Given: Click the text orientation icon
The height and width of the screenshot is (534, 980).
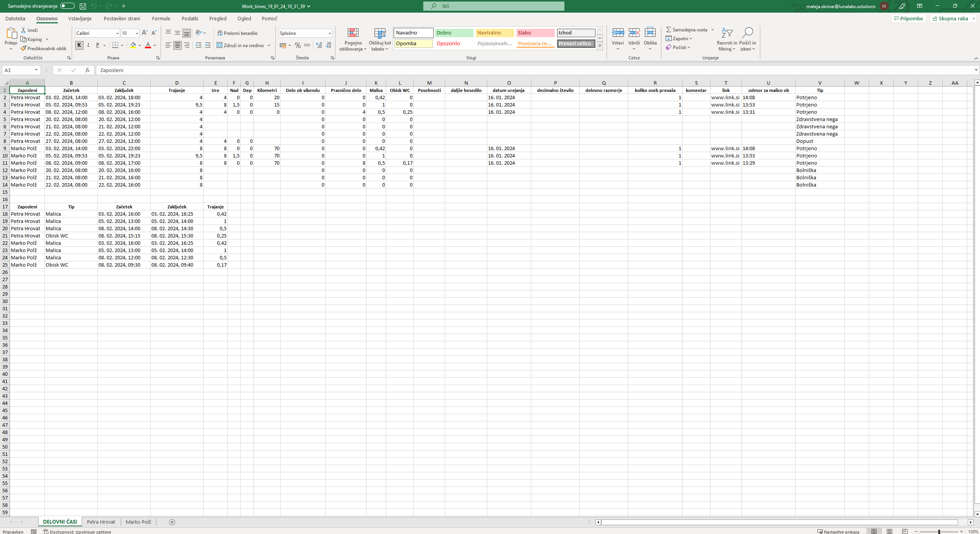Looking at the screenshot, I should 199,33.
